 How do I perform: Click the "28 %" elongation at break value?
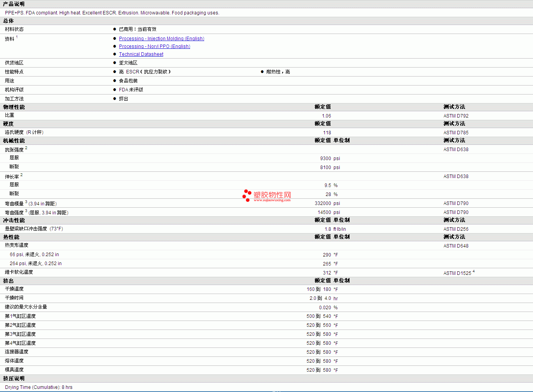332,194
